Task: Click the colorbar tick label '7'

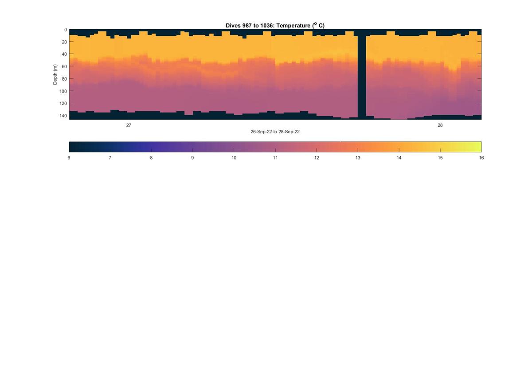Action: point(110,158)
